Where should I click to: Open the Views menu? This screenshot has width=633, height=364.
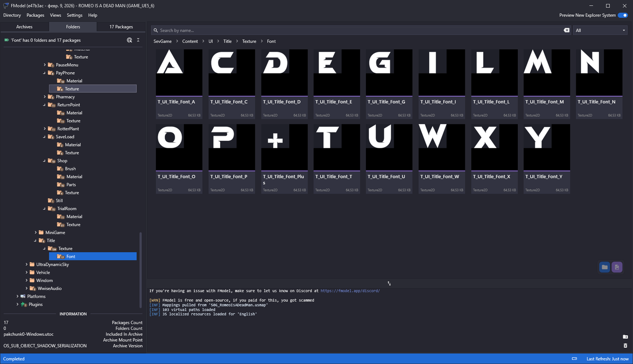click(55, 15)
